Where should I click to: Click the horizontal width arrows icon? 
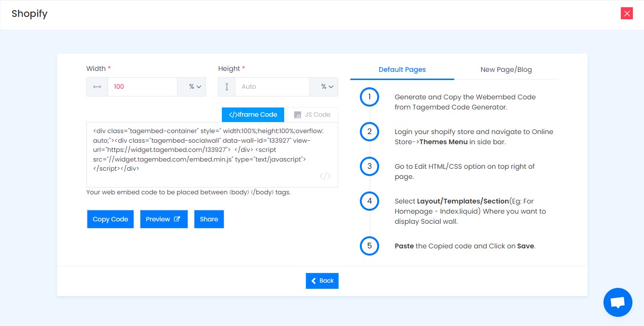click(97, 87)
